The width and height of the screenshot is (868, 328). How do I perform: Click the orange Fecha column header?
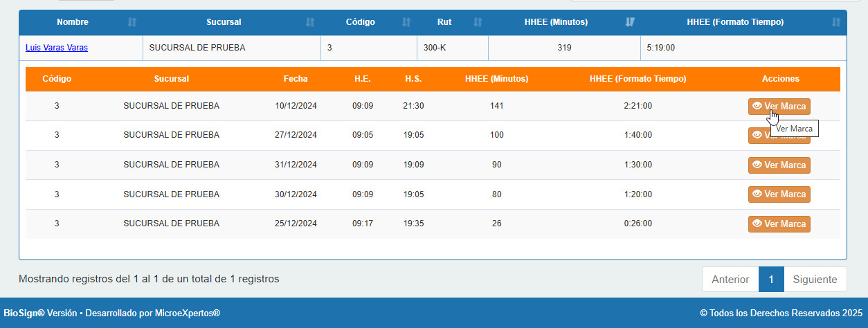pos(296,79)
